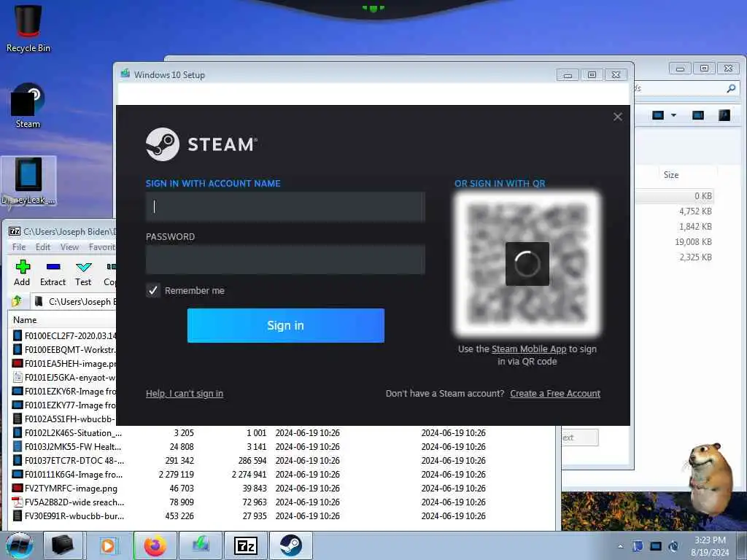
Task: Click the search magnifier in Explorer window
Action: point(731,88)
